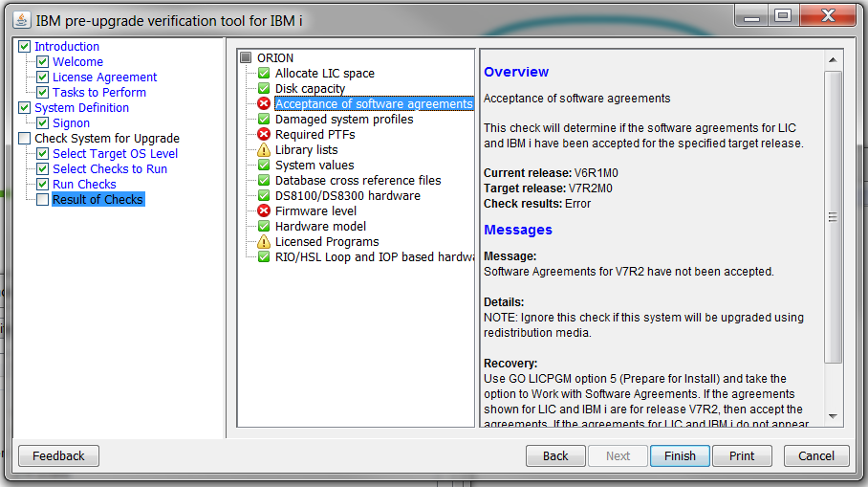
Task: Select the Licensed Programs check
Action: (327, 241)
